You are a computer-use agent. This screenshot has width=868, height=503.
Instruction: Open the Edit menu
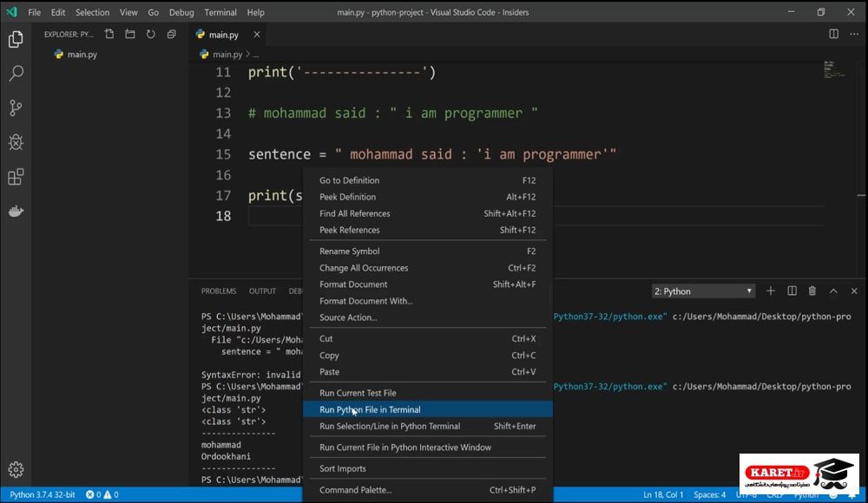(x=58, y=12)
